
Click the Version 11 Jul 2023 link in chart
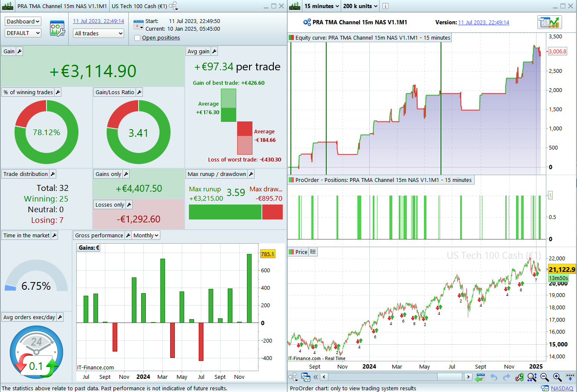click(484, 22)
